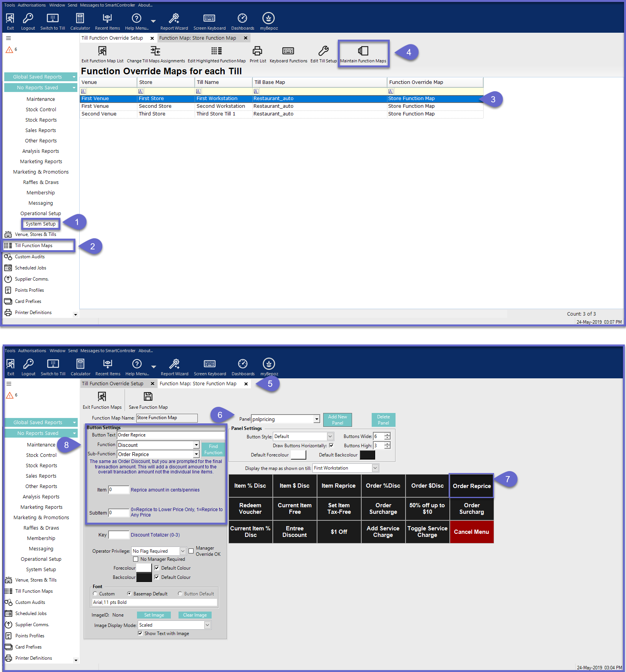Expand the Operator Privilege dropdown

[183, 551]
